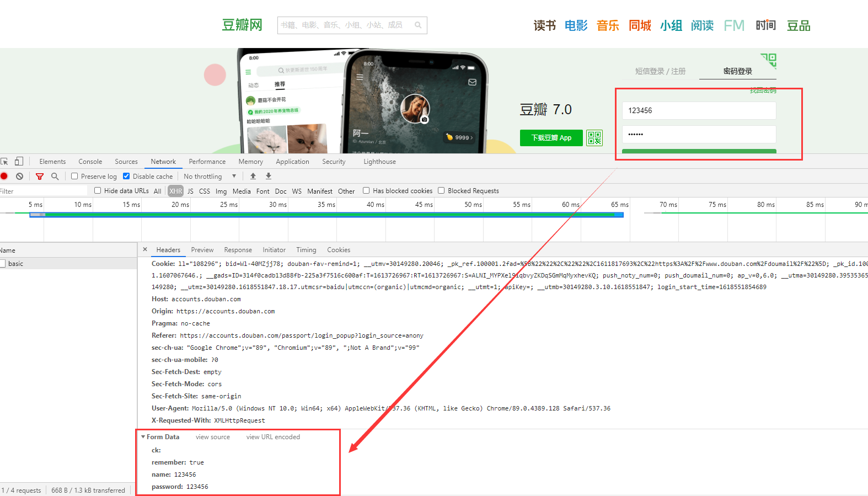Open the 音乐 navigation link

pos(608,25)
